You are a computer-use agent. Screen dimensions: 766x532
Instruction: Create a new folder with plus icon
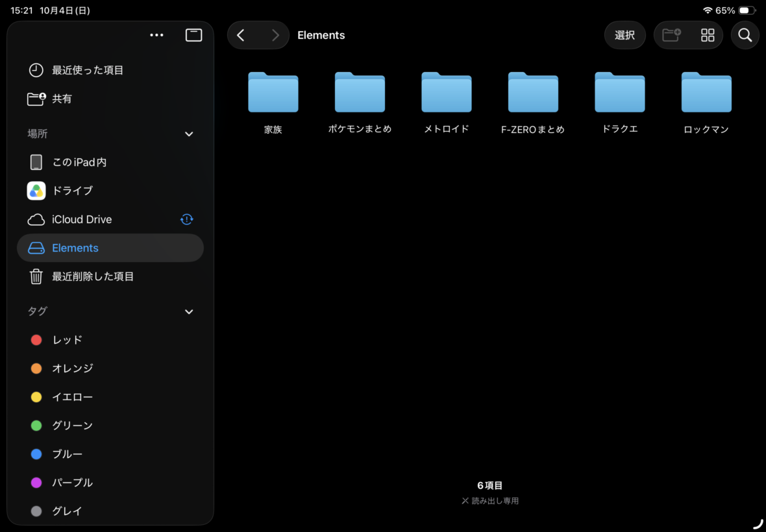pyautogui.click(x=671, y=35)
